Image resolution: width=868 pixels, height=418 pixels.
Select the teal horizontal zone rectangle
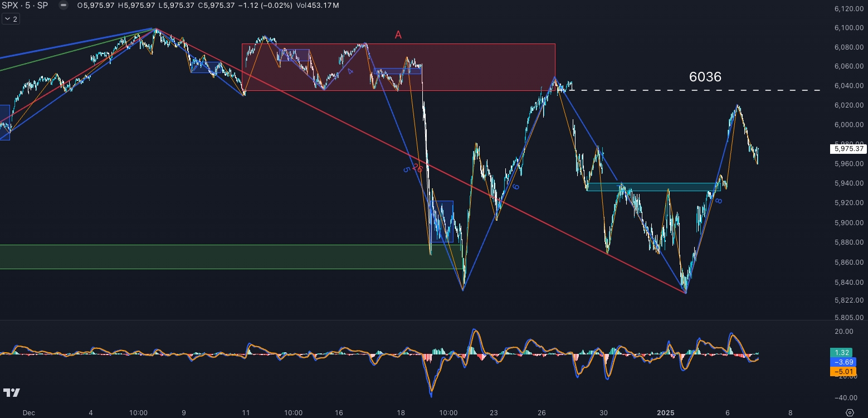tap(653, 187)
